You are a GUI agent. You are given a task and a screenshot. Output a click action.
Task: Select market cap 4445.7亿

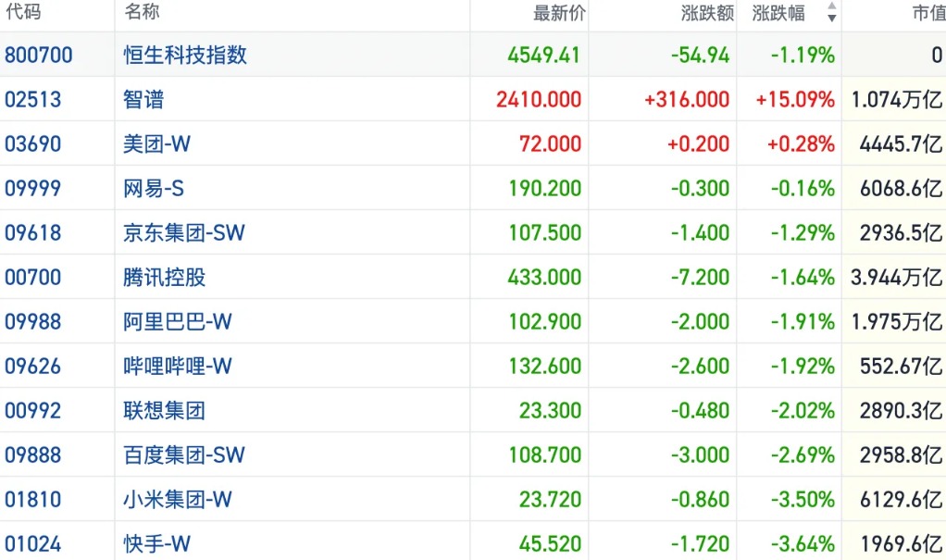901,144
